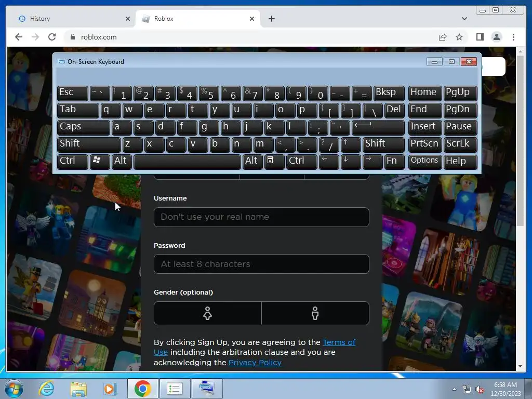Open Windows Explorer folder from the taskbar
Screen dimensions: 532x399
(78, 389)
